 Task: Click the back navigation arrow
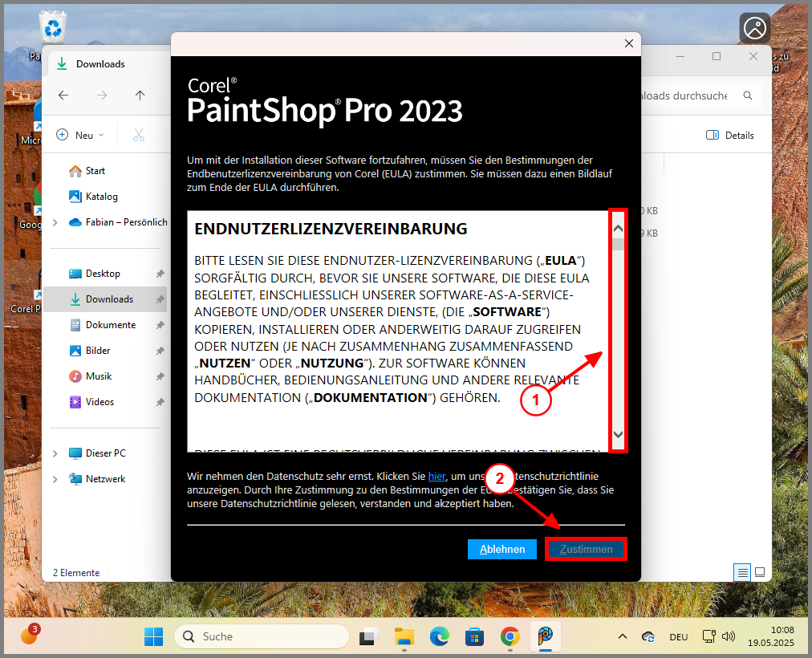[63, 95]
